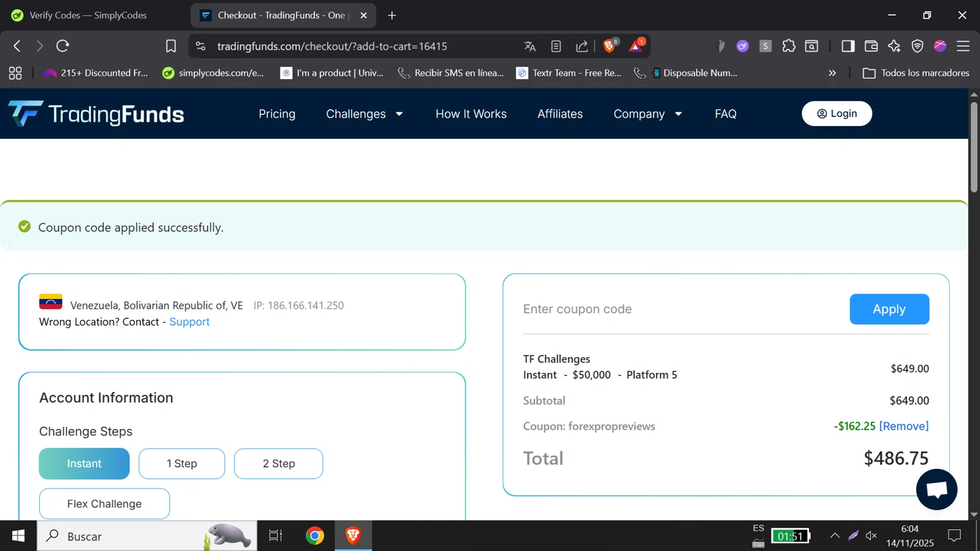Remove the forexpropreviews coupon

coord(904,426)
